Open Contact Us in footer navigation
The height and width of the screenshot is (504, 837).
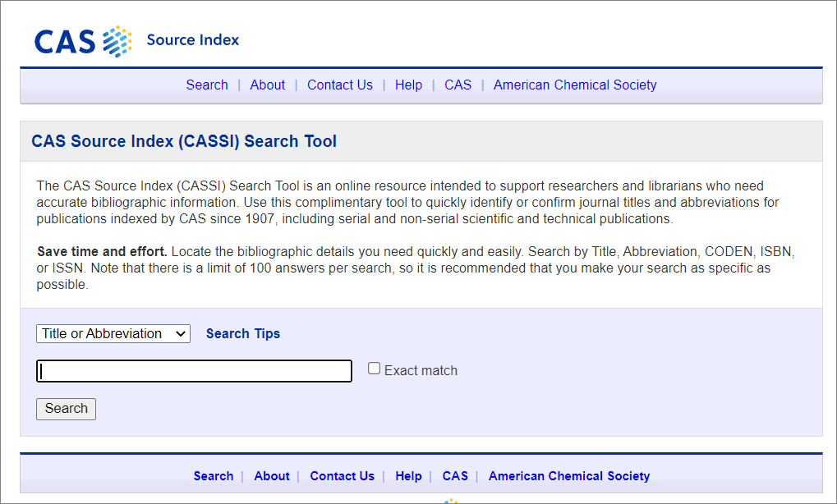(343, 476)
